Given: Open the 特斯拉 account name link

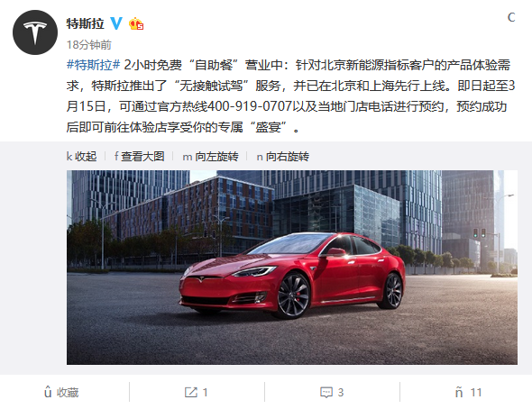Looking at the screenshot, I should point(85,23).
